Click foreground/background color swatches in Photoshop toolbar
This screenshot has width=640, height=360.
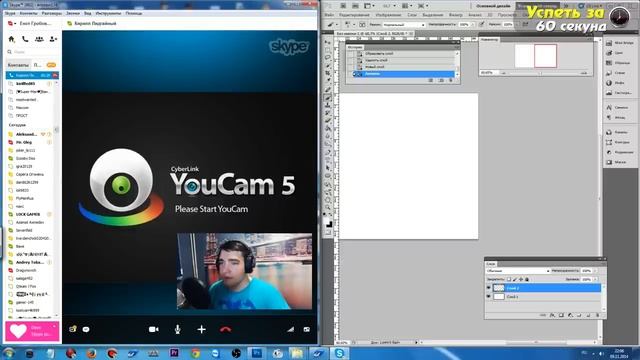click(x=328, y=223)
